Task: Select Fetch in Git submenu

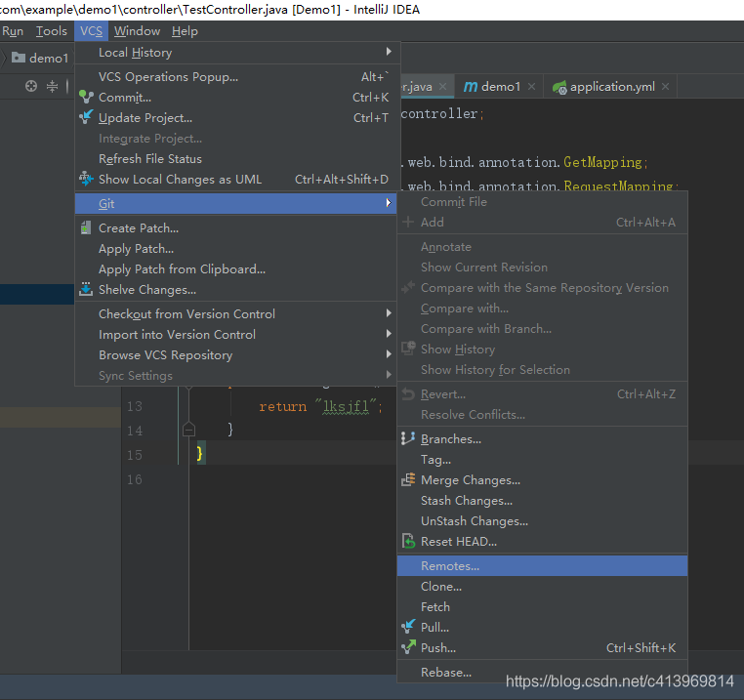Action: pos(542,607)
